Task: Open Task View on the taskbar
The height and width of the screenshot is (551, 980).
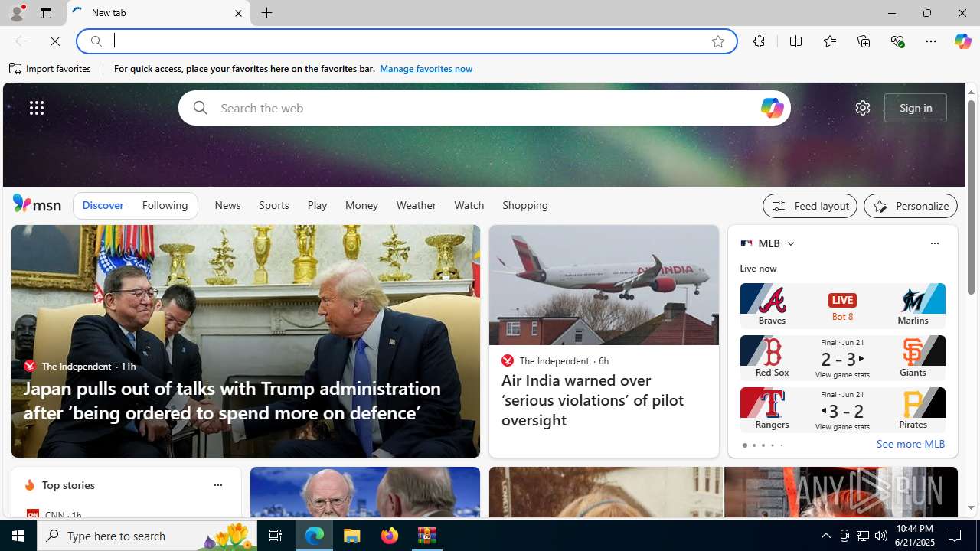Action: click(276, 536)
